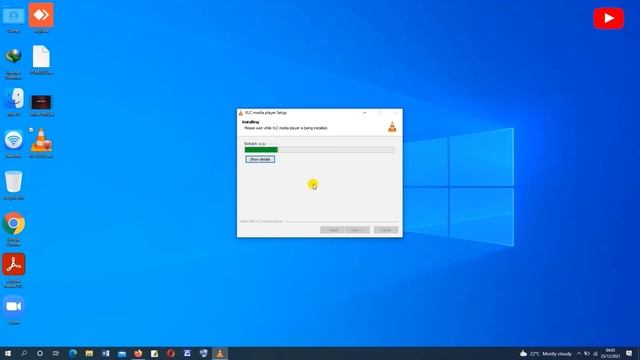Click the VLC cone logo in installer header
640x360 pixels.
[392, 127]
